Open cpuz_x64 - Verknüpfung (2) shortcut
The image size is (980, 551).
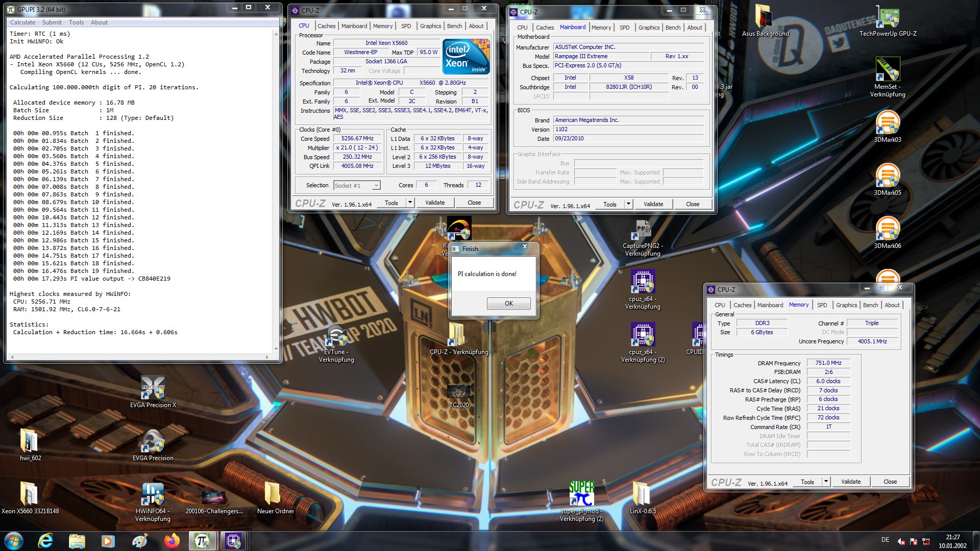click(643, 342)
